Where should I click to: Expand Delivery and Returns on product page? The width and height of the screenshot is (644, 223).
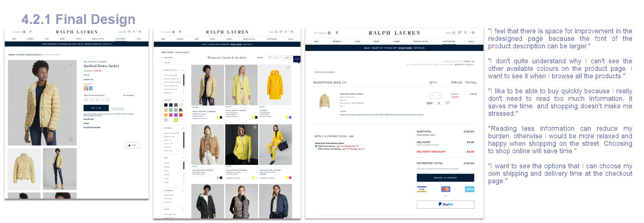point(92,127)
